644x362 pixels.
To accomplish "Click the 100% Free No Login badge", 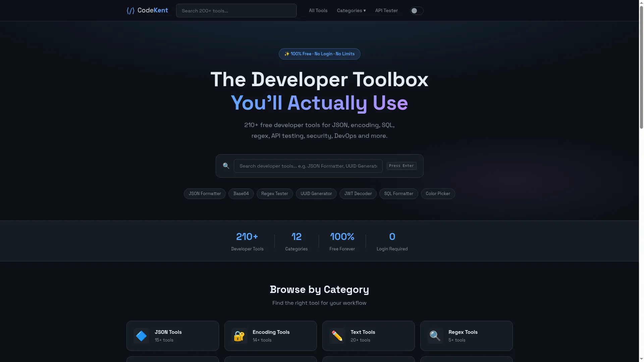I will point(319,54).
